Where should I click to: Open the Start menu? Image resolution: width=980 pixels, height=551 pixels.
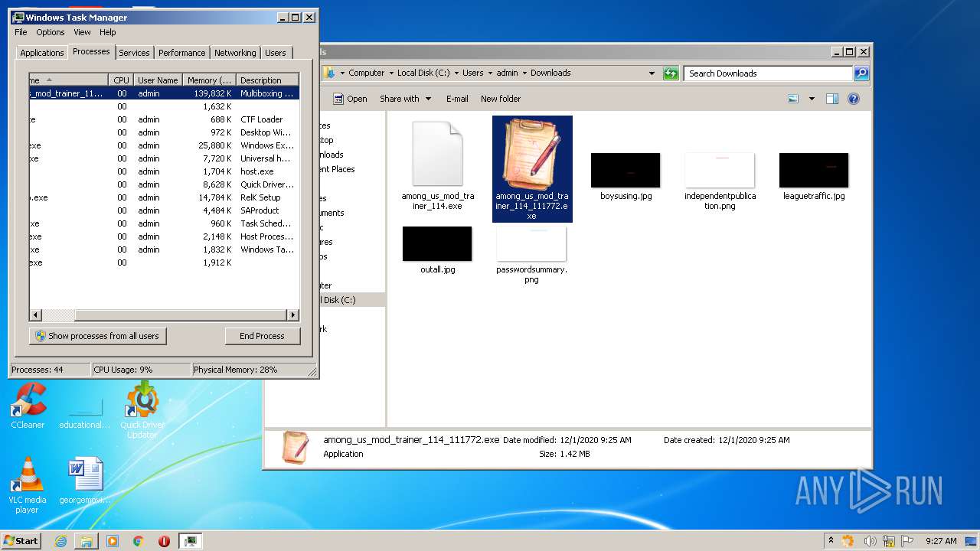tap(21, 541)
